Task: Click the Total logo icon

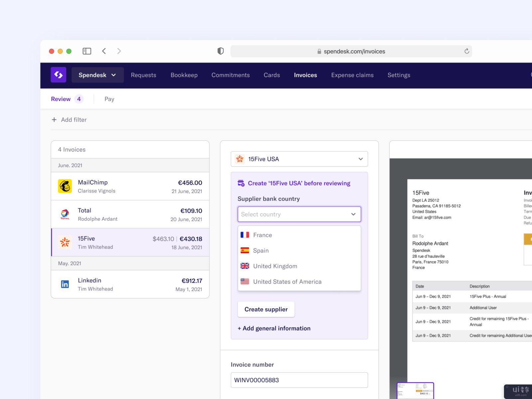Action: tap(65, 214)
